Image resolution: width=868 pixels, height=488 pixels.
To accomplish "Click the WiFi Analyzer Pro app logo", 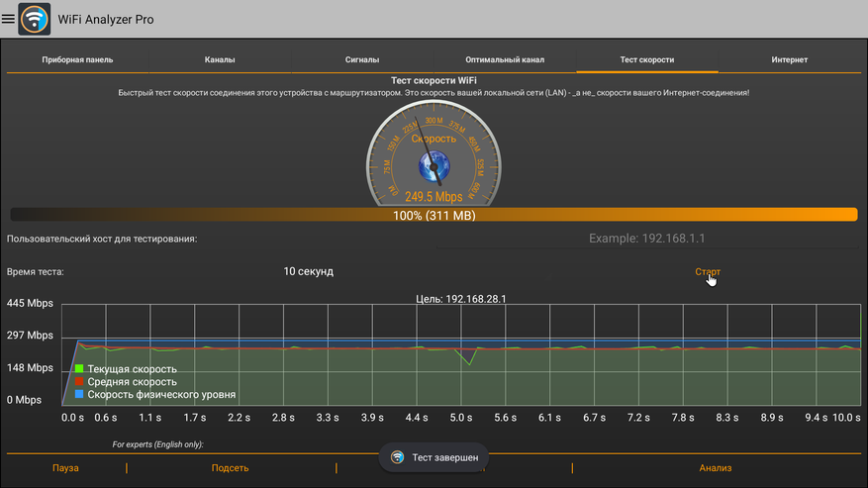I will point(35,19).
